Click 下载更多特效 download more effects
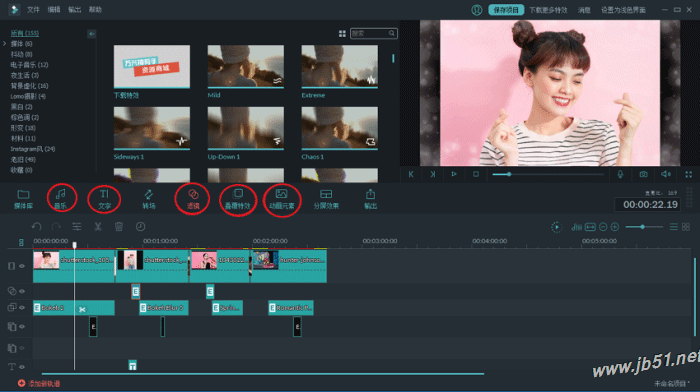The height and width of the screenshot is (392, 700). click(x=548, y=10)
